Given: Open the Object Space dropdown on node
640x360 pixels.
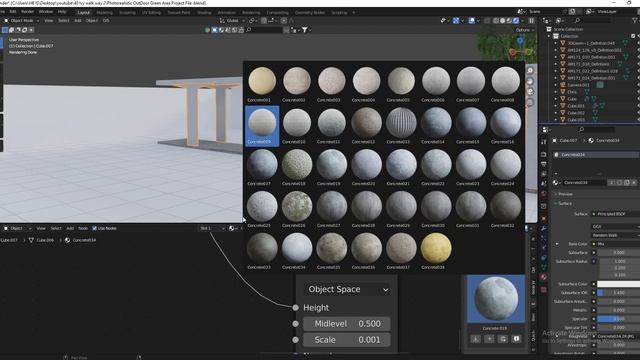Looking at the screenshot, I should pos(347,289).
